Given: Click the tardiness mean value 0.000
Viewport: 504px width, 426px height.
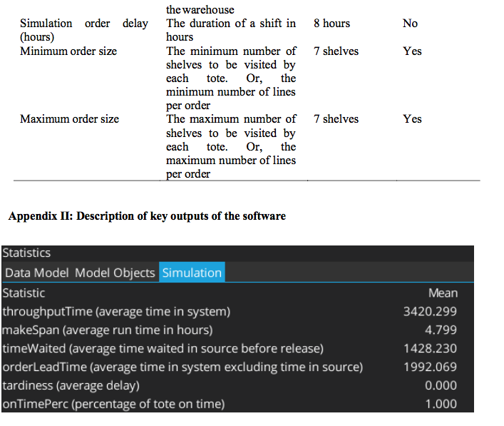Looking at the screenshot, I should pos(441,385).
